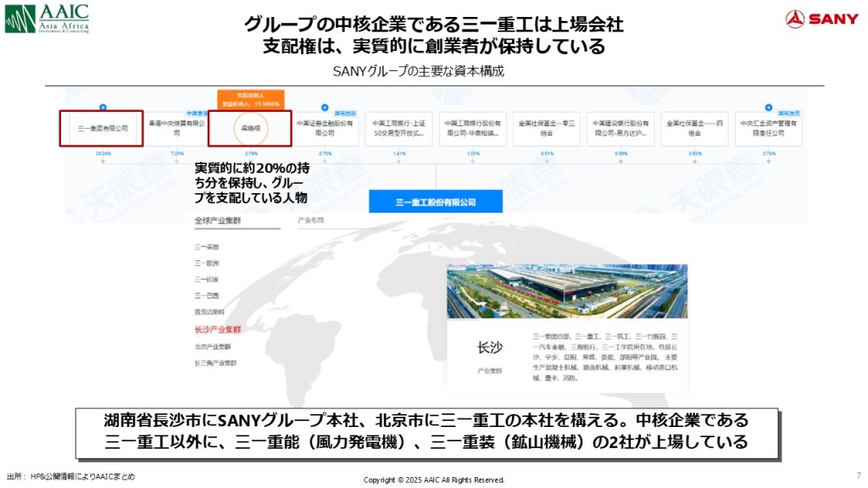Screen dimensions: 868x488
Task: Switch to the 产业布局 tab
Action: tap(310, 220)
